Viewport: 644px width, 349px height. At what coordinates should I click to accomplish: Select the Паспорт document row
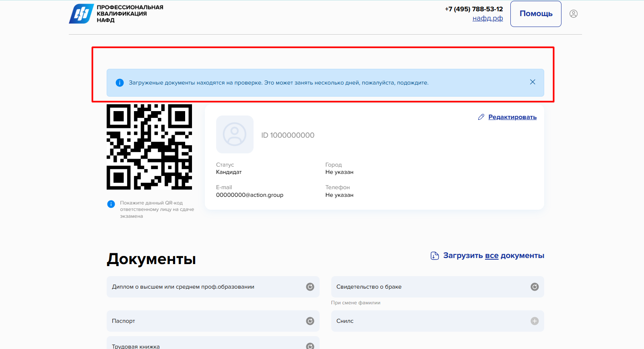tap(213, 321)
